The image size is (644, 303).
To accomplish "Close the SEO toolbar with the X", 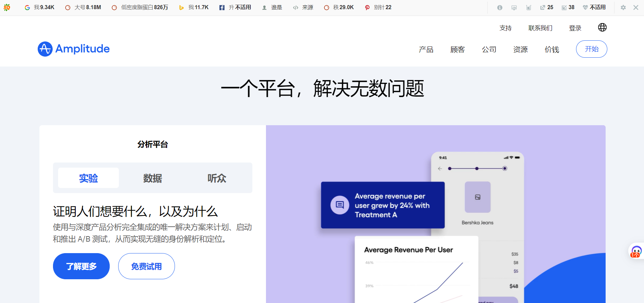I will click(636, 7).
